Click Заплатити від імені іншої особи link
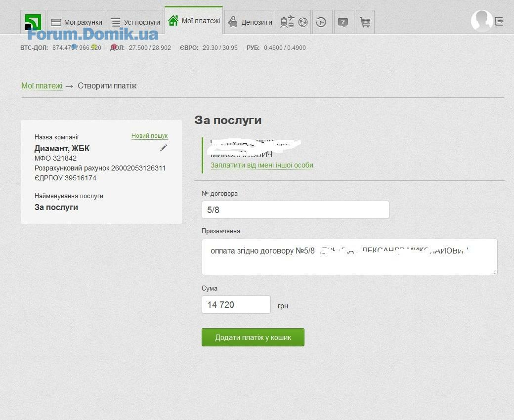This screenshot has width=514, height=420. [x=262, y=165]
